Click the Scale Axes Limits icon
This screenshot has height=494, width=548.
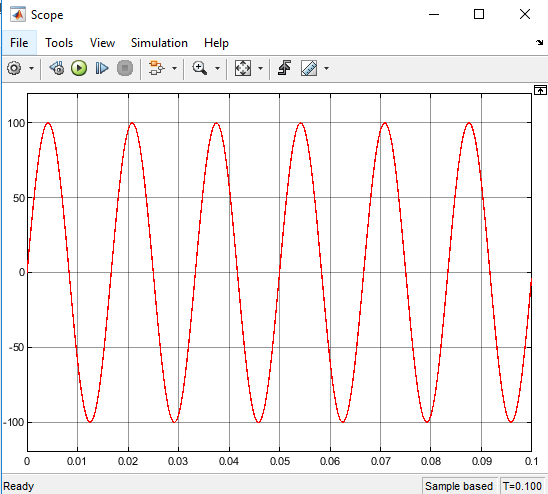pos(243,68)
